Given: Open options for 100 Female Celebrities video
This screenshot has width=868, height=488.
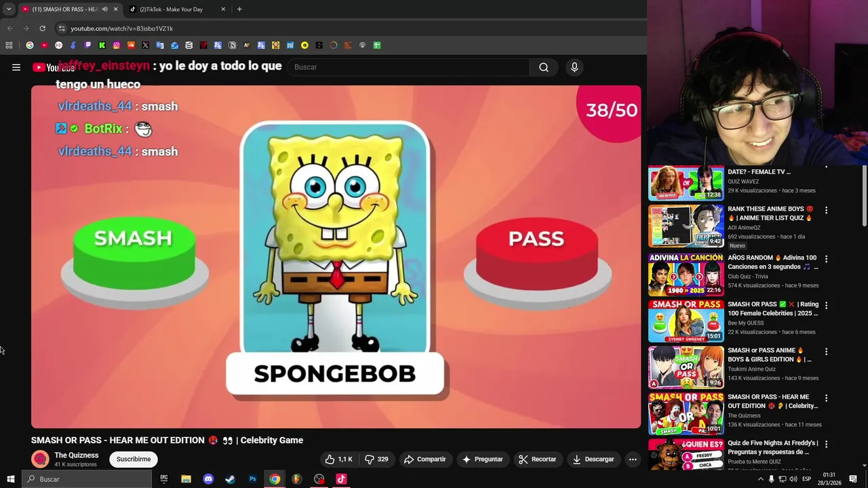Looking at the screenshot, I should click(x=826, y=305).
